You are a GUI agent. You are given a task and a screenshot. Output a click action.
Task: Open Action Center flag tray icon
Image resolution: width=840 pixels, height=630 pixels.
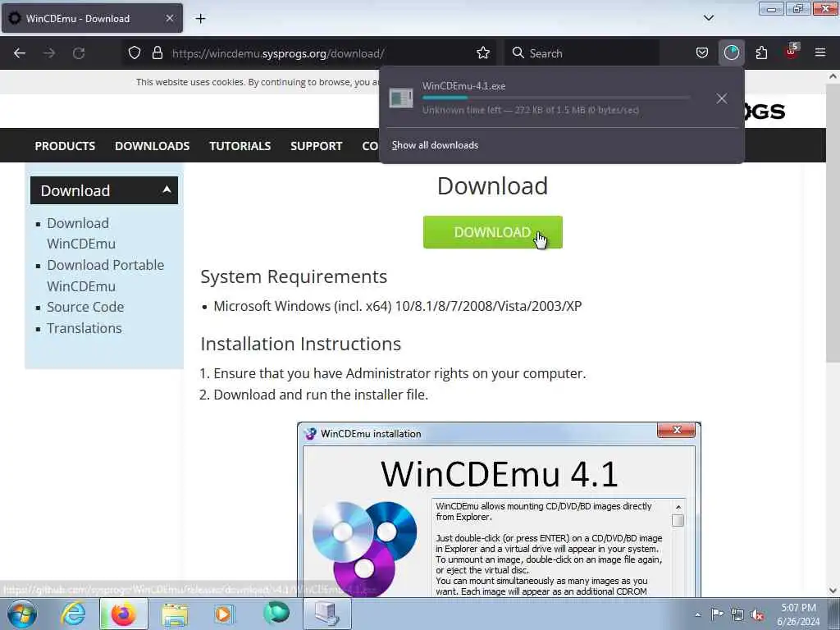click(x=717, y=614)
